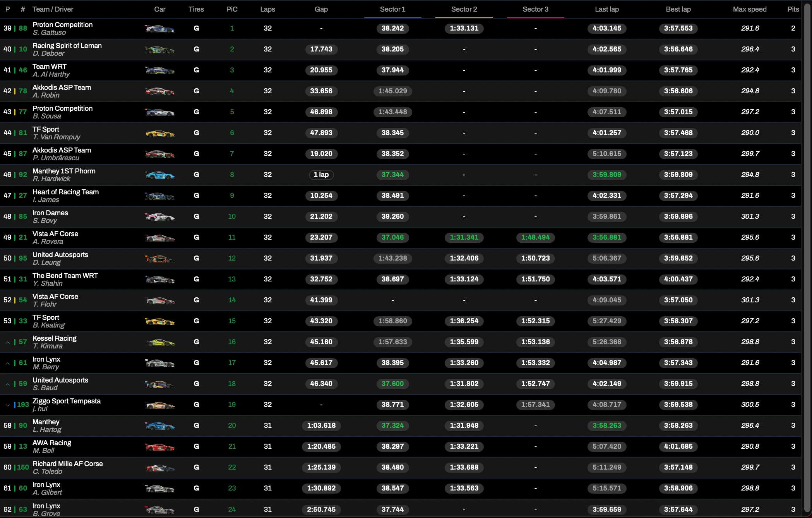Click sector 3 time 1:57.341 for j. hui
Screen dimensions: 812x518
coord(535,405)
